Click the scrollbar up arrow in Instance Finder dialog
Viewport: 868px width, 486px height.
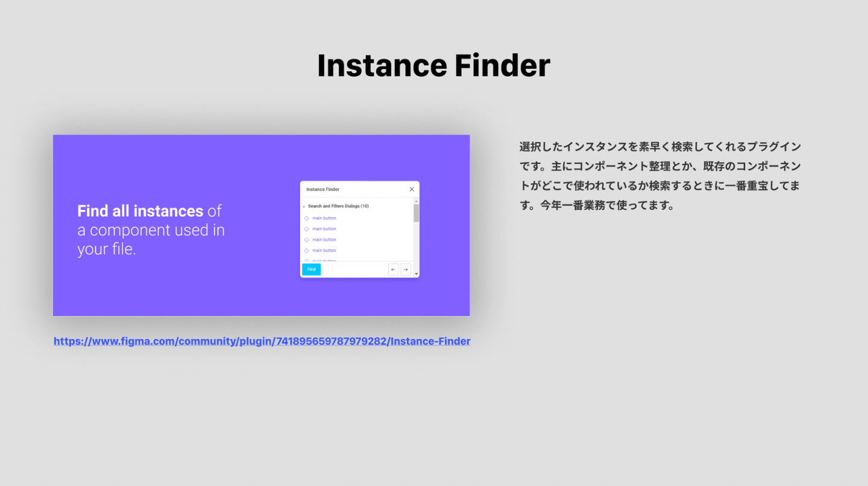pos(416,201)
